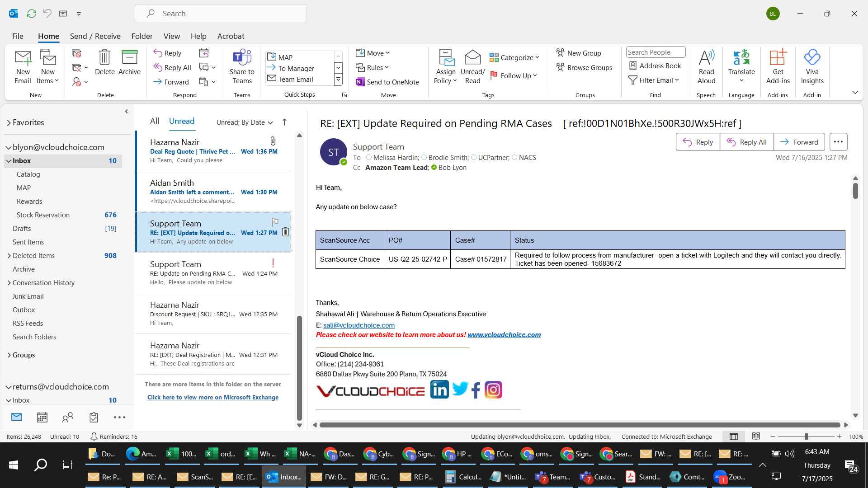
Task: Open more actions ellipsis in reading pane
Action: tap(838, 142)
